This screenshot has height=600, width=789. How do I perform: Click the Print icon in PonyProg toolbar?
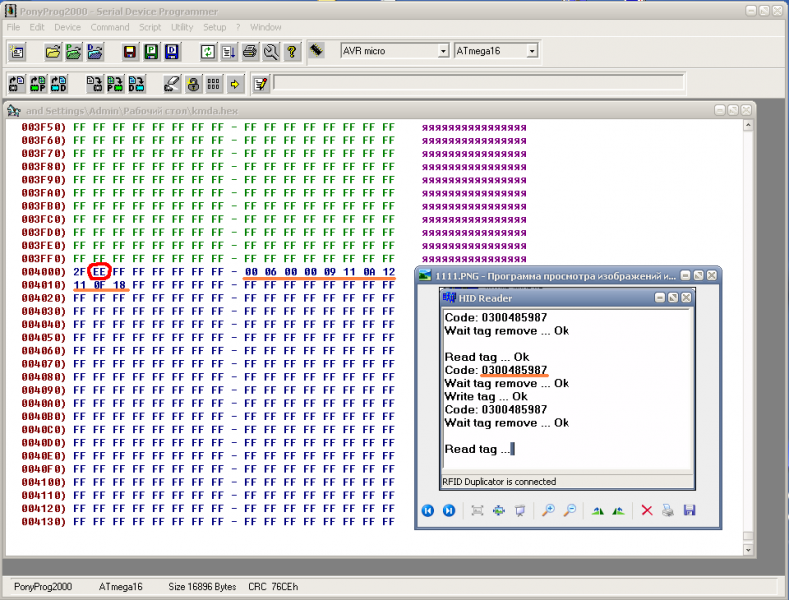(250, 51)
